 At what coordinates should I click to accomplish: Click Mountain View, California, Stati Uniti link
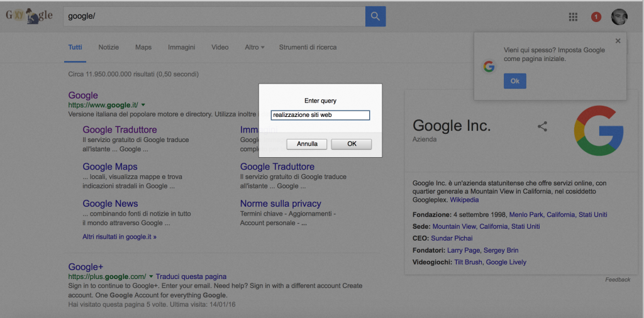tap(486, 226)
